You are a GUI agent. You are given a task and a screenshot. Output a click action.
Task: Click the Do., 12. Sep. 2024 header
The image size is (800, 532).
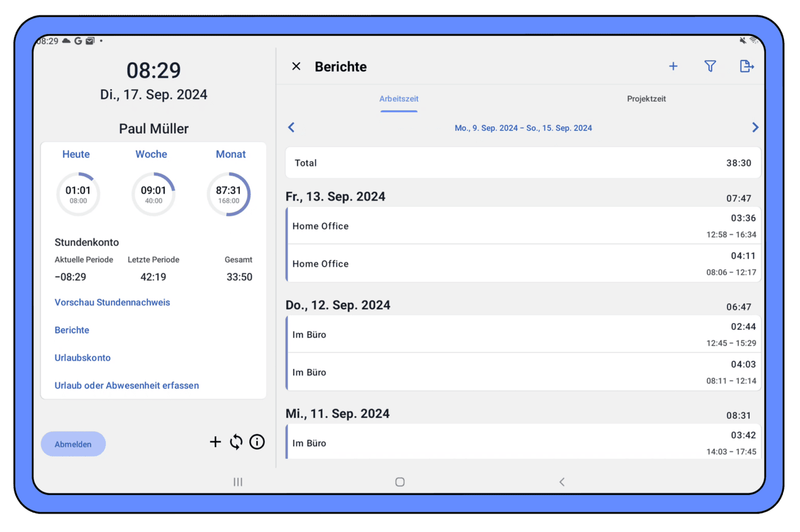pyautogui.click(x=338, y=305)
